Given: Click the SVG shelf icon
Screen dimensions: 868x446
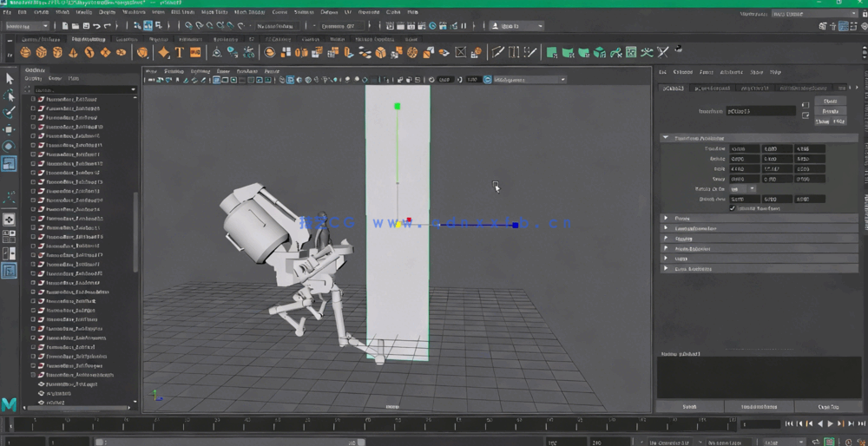Looking at the screenshot, I should click(195, 53).
